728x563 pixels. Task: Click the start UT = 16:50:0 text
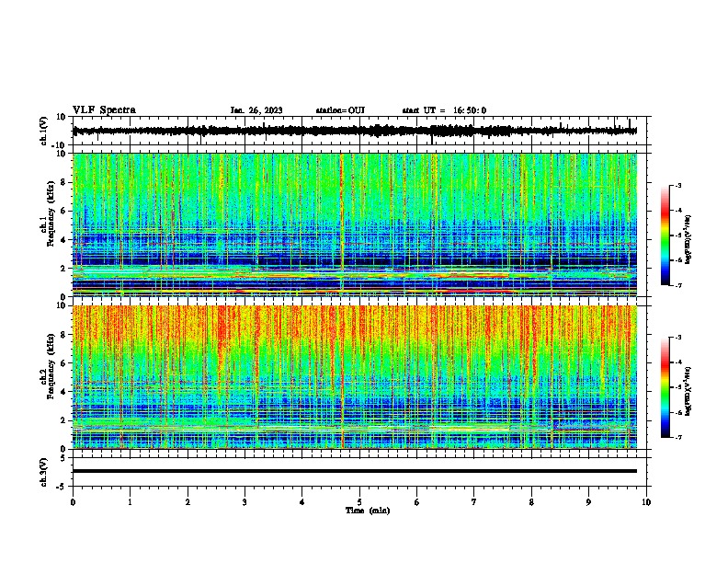[x=444, y=110]
